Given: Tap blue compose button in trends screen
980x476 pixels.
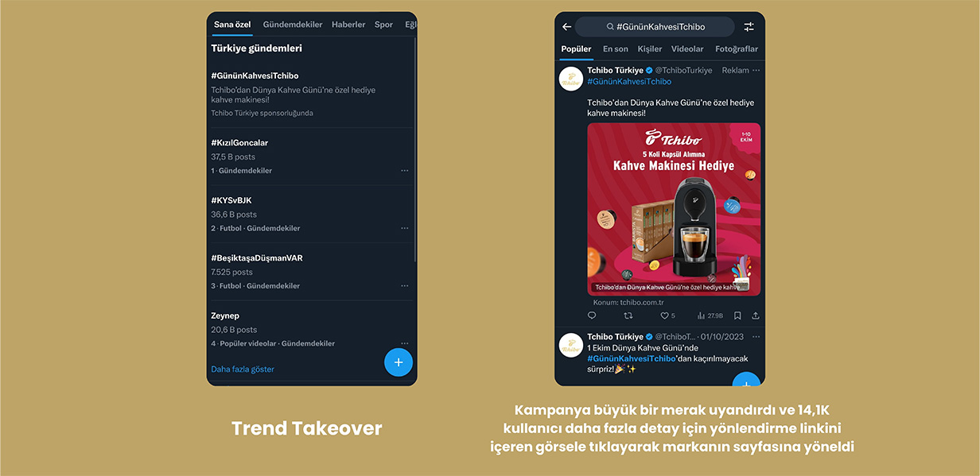Looking at the screenshot, I should tap(399, 362).
